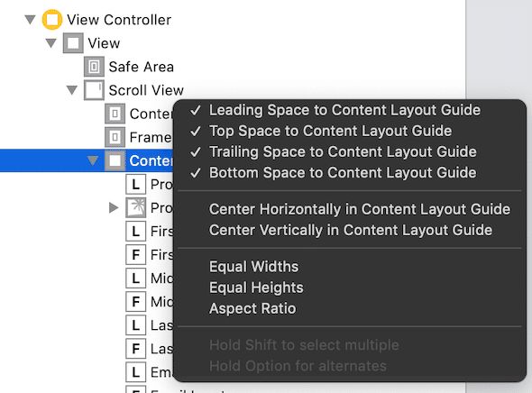
Task: Collapse the View Controller disclosure triangle
Action: tap(30, 19)
